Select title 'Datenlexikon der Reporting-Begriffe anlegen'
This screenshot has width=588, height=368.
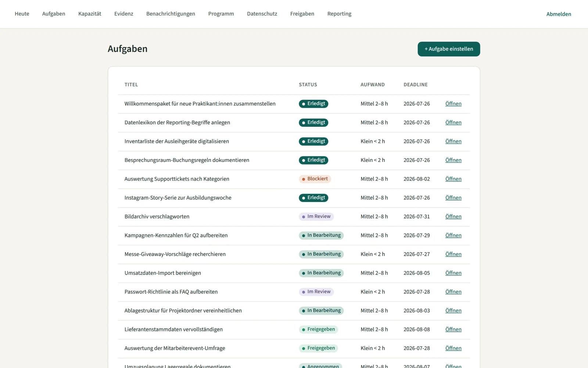pyautogui.click(x=177, y=123)
